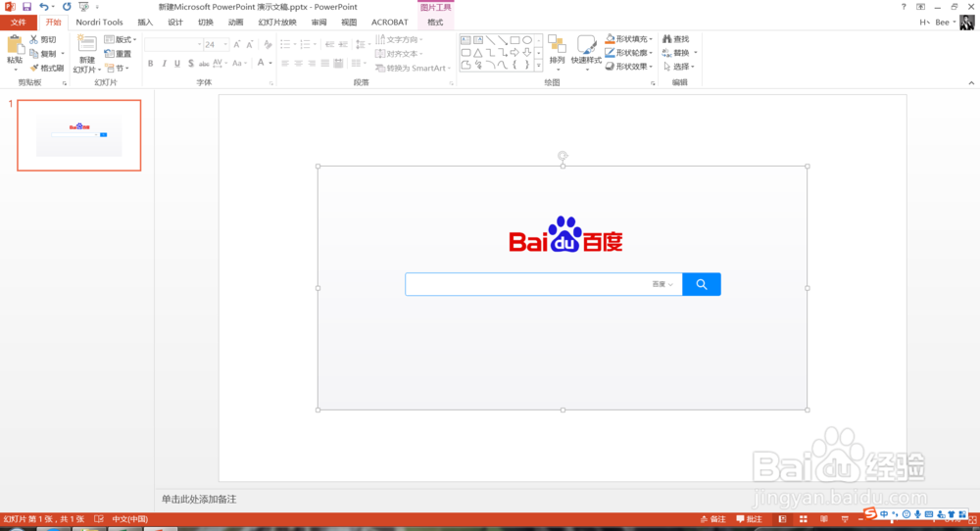Click Convert to SmartArt (转换为 SmartArt)
The width and height of the screenshot is (980, 531).
[413, 69]
